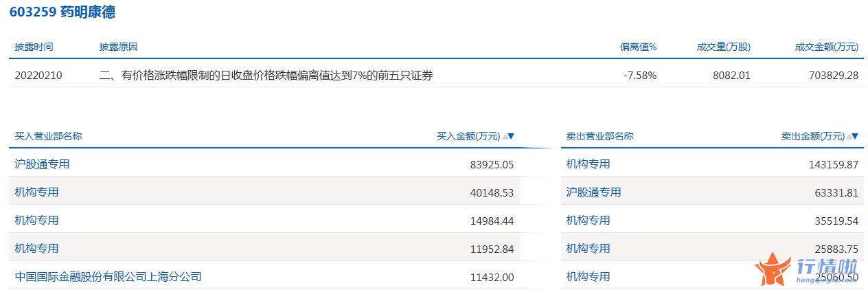
Task: Open 机构专用 in the bottom sell row
Action: [588, 277]
